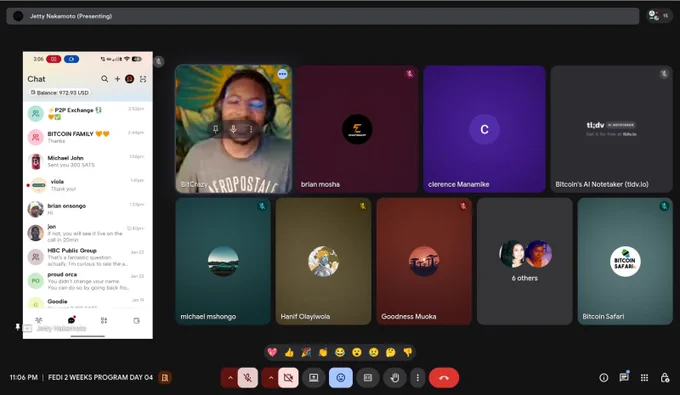Click recording badge beside meeting title
Viewport: 680px width, 395px height.
[165, 378]
